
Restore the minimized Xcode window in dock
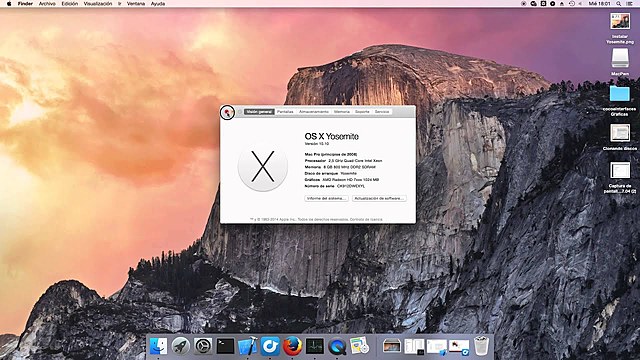click(x=437, y=347)
